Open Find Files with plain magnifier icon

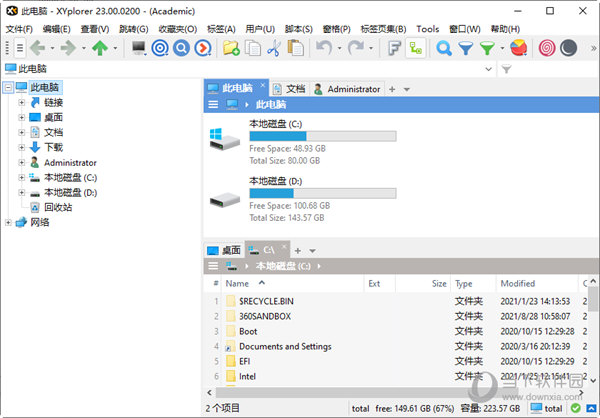444,48
